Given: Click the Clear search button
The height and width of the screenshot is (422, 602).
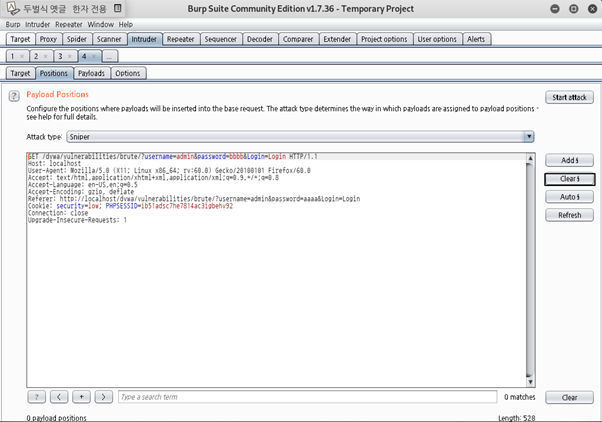Looking at the screenshot, I should [569, 397].
